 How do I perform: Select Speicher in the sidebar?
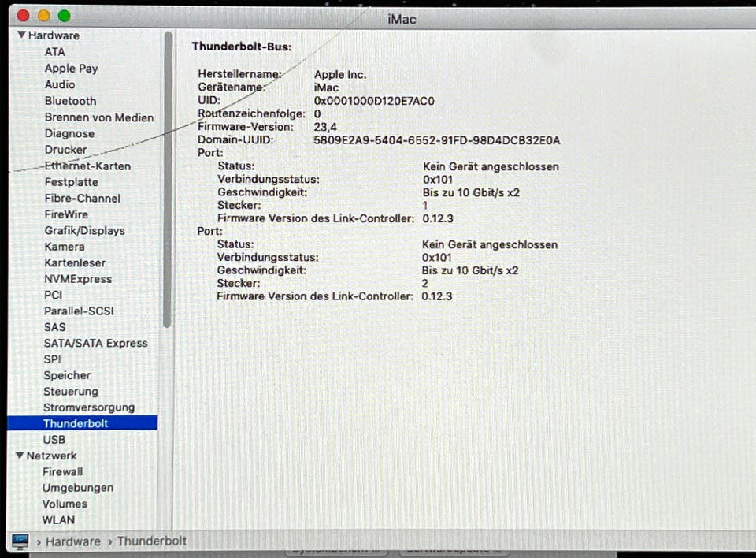tap(67, 375)
